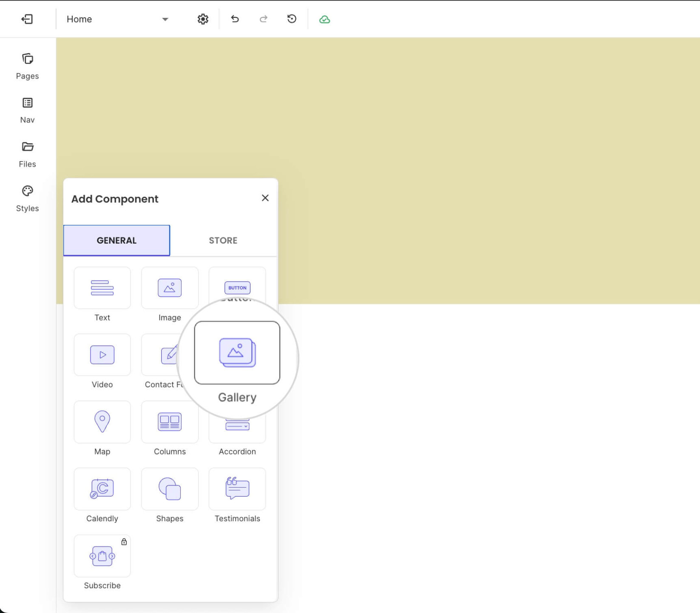
Task: Click the "Add Component" panel heading
Action: click(115, 199)
